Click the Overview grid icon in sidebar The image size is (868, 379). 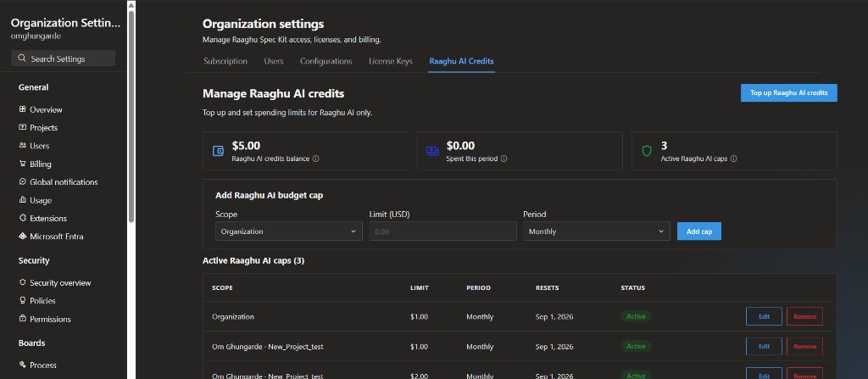click(22, 109)
